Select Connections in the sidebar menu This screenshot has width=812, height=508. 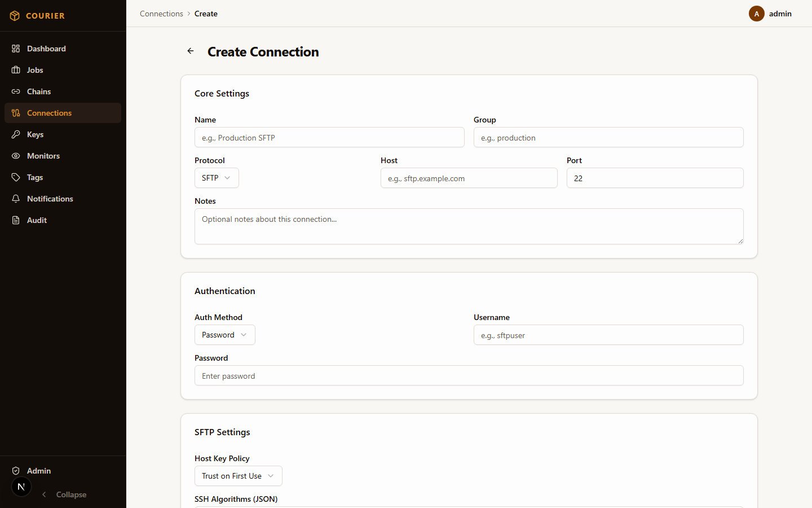[49, 113]
